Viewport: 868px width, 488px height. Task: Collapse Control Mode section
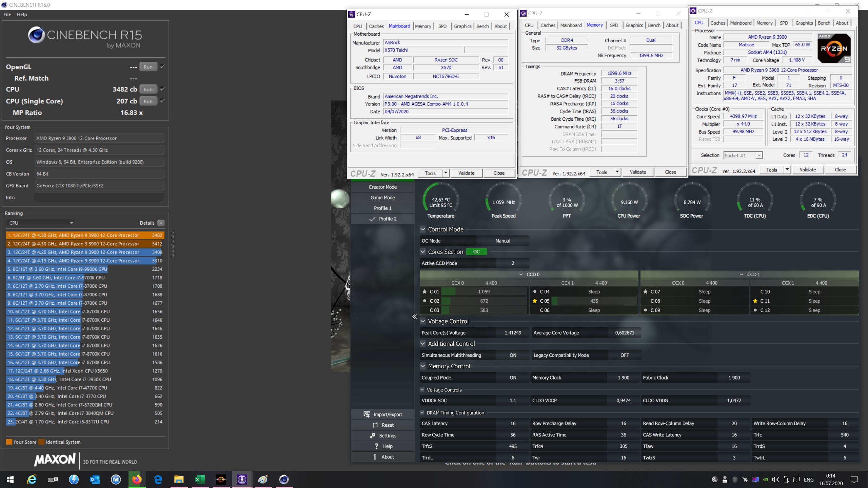click(422, 229)
